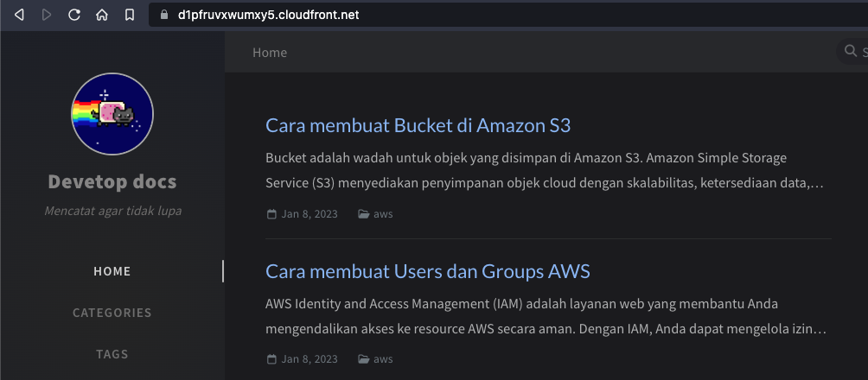Open TAGS from the sidebar
This screenshot has width=868, height=380.
point(112,354)
